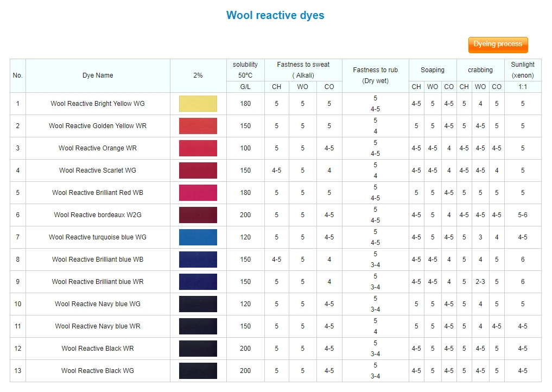Click 'Wool Reactive Orange WR' name

click(x=98, y=148)
